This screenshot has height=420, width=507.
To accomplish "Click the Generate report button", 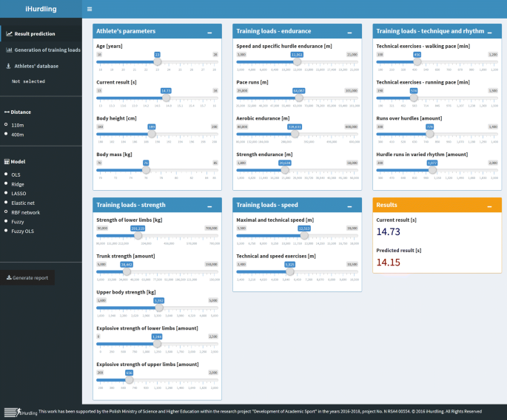I will coord(27,277).
